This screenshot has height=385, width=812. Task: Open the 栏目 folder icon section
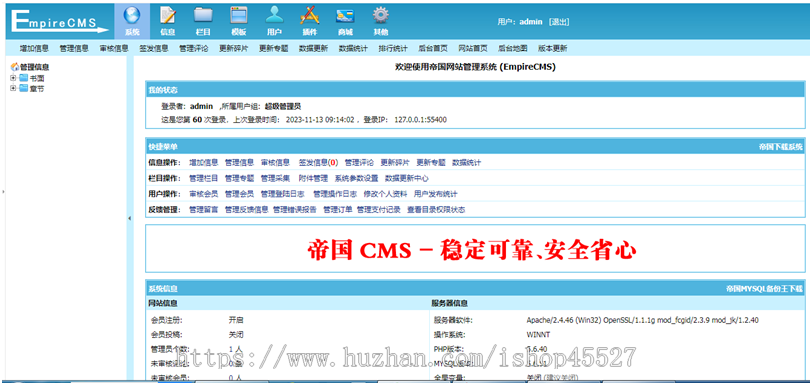[x=204, y=21]
